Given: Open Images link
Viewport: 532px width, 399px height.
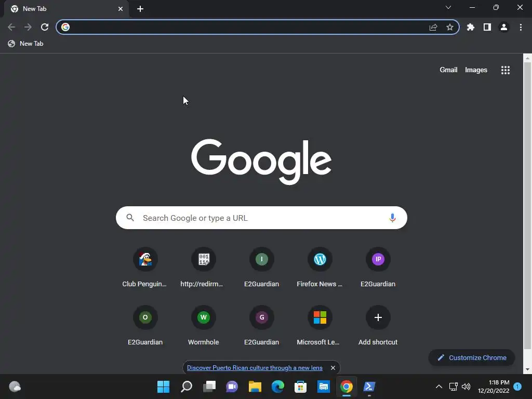Looking at the screenshot, I should [476, 70].
